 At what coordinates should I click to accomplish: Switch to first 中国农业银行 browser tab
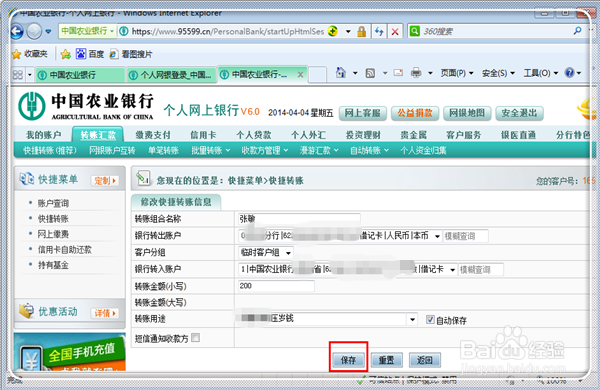click(80, 75)
